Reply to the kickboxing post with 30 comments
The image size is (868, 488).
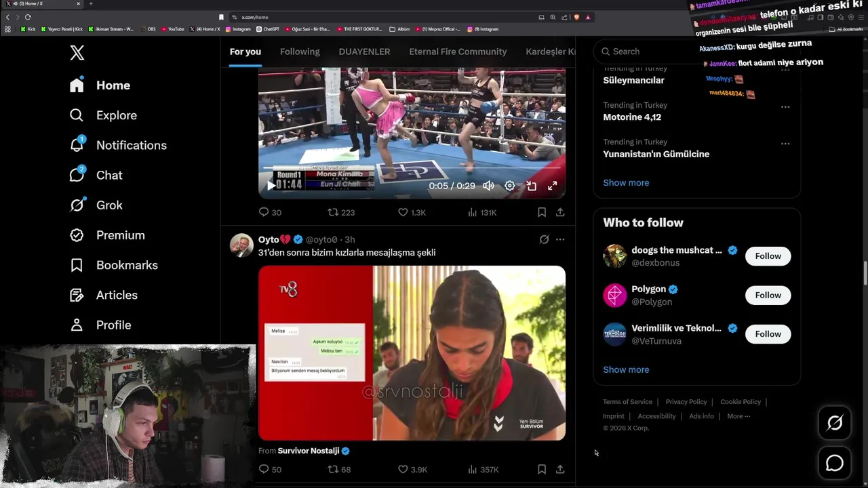(270, 212)
